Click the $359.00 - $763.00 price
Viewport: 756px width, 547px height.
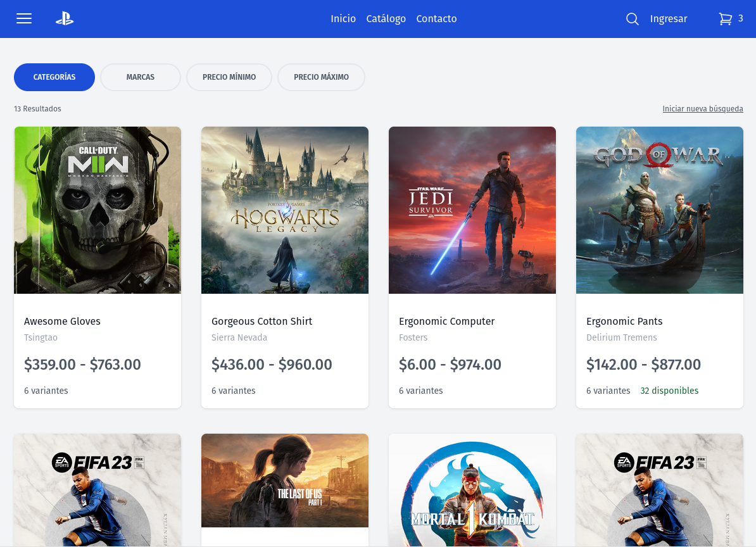pyautogui.click(x=82, y=364)
